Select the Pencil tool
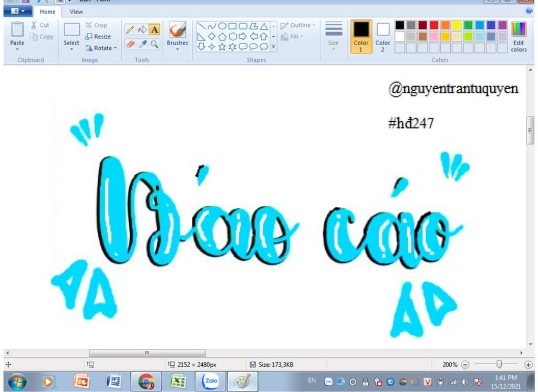The image size is (538, 392). pos(130,30)
